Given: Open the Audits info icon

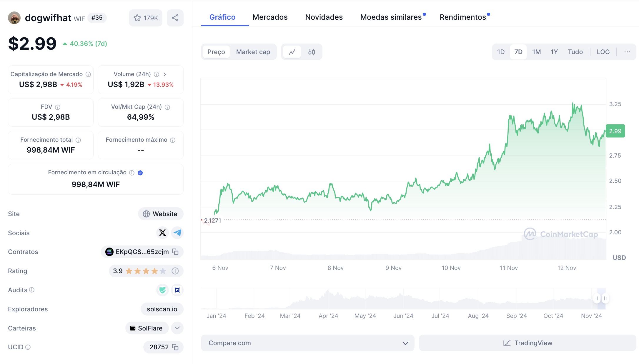Looking at the screenshot, I should (32, 290).
